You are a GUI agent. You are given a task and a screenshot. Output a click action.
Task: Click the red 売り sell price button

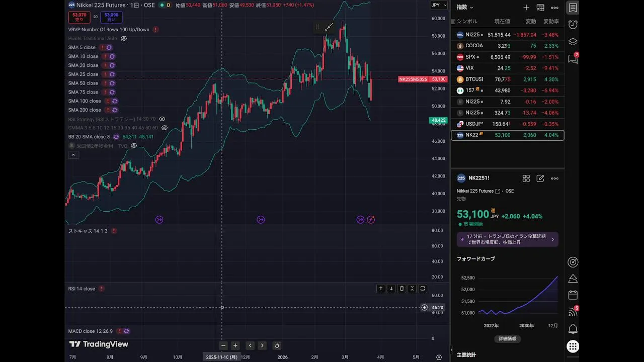click(79, 18)
